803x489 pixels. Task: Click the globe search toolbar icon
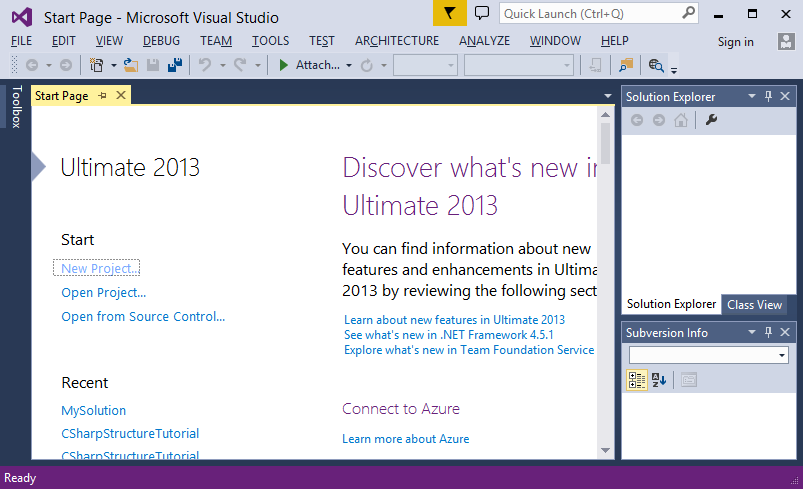pyautogui.click(x=656, y=65)
